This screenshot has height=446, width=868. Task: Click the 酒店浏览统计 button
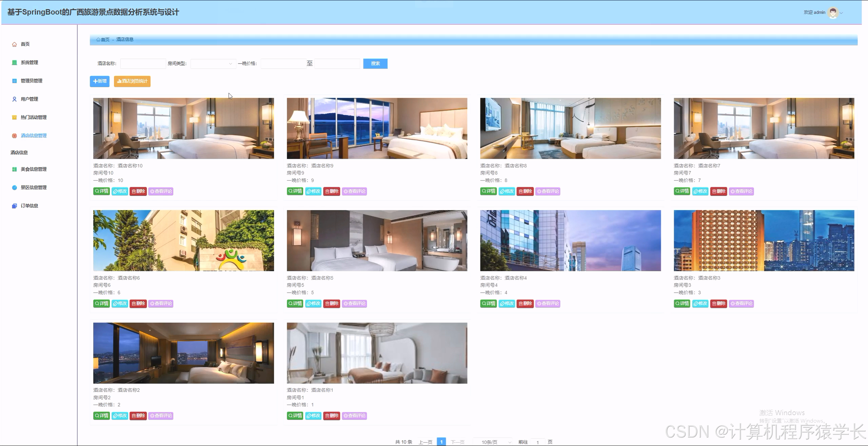pos(132,81)
